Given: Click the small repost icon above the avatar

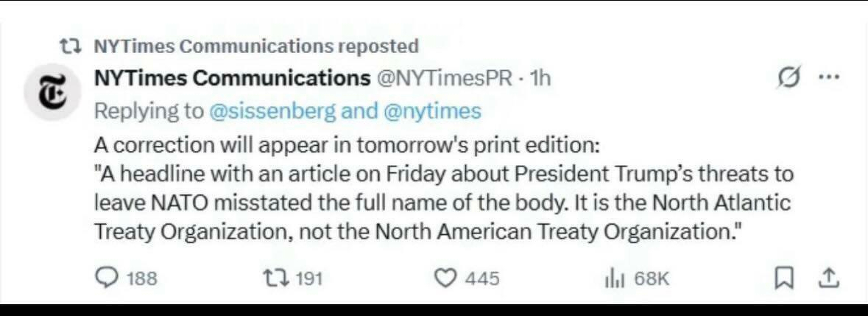Looking at the screenshot, I should pyautogui.click(x=70, y=46).
